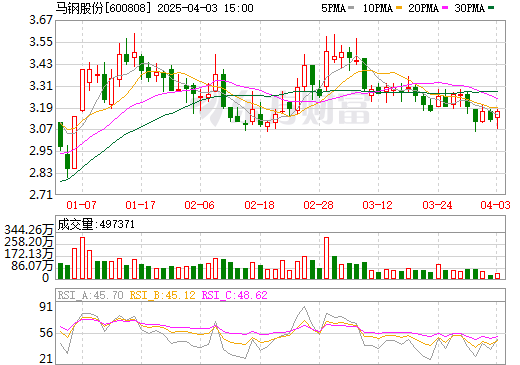Click the 30PMA legend label
Screen dimensions: 520x365
point(469,8)
